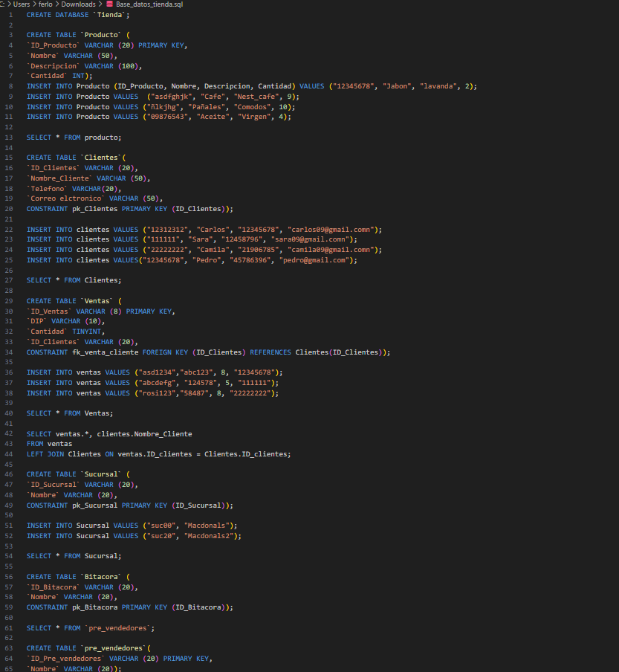
Task: Click INSERT Sucursal line with "suc00"
Action: [132, 526]
